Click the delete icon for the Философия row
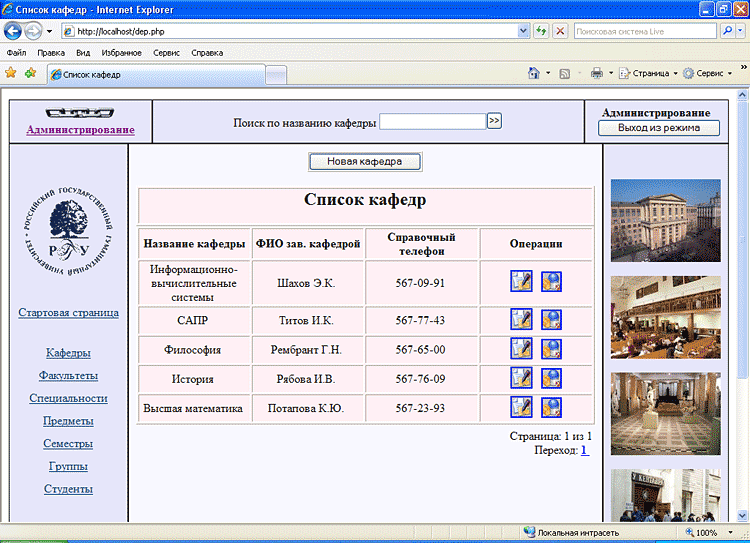The height and width of the screenshot is (543, 750). tap(551, 349)
